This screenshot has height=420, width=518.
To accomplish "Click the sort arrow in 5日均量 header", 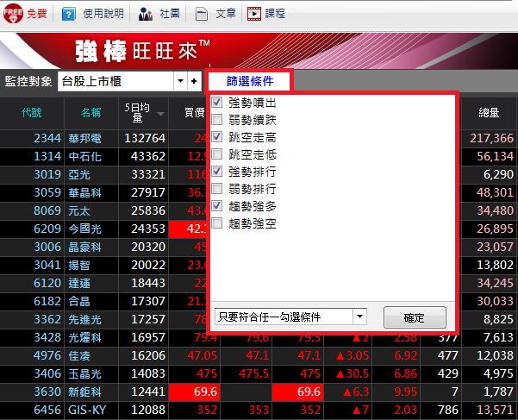I will [160, 114].
